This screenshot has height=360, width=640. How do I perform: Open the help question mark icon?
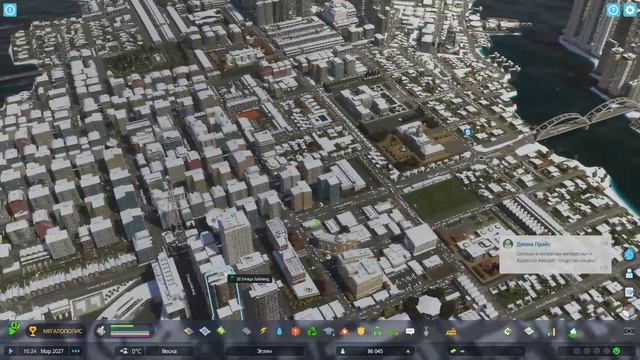coord(613,10)
